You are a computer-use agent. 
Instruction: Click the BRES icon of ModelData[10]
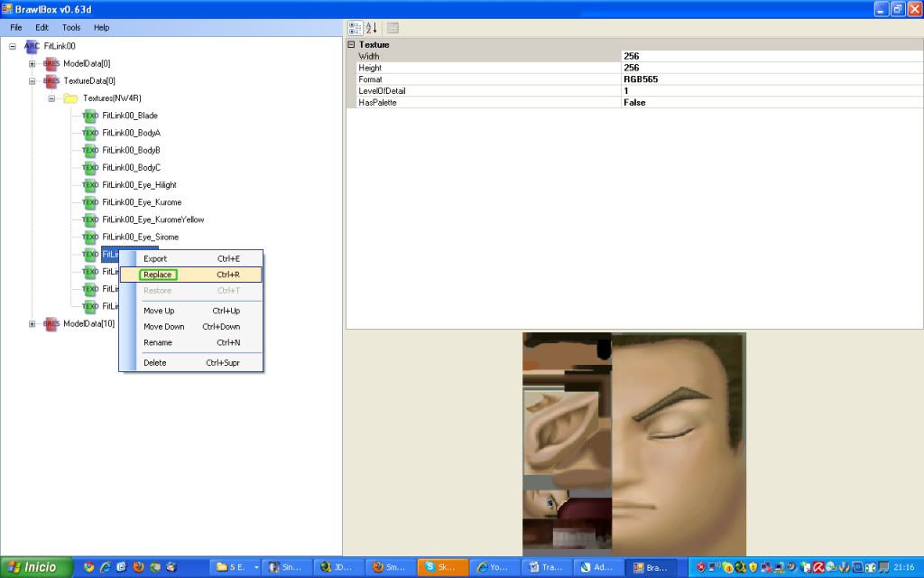(x=51, y=323)
